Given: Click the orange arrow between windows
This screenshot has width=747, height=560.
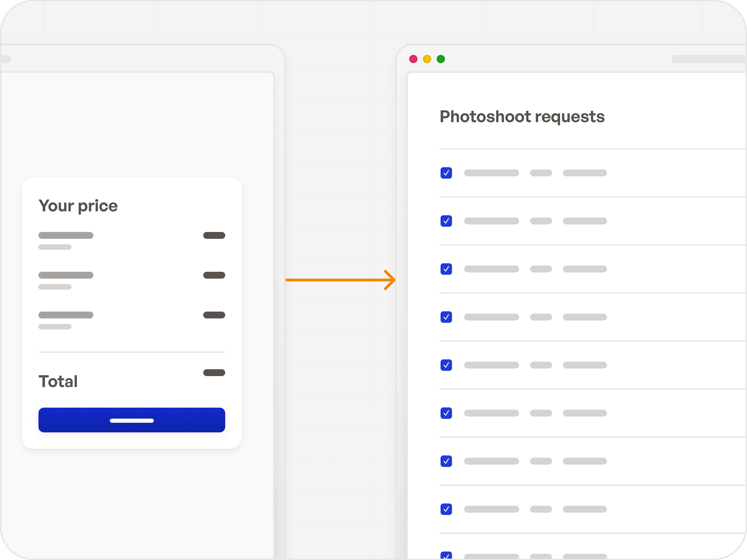Looking at the screenshot, I should [x=340, y=280].
